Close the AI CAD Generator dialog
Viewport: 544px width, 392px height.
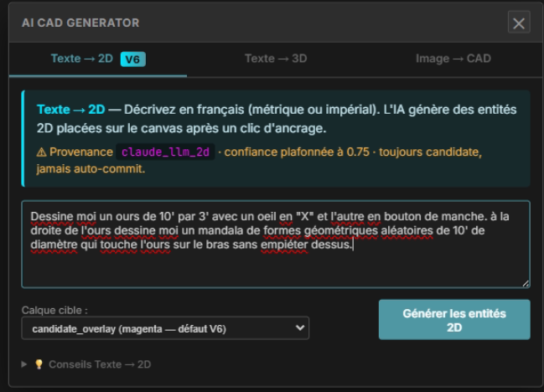coord(519,23)
